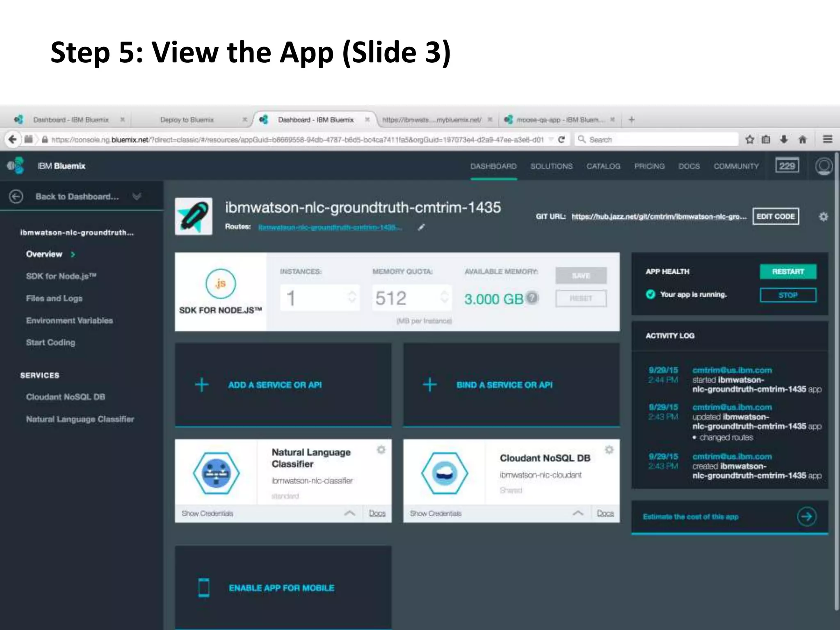The image size is (840, 630).
Task: Open the Pricing nav item
Action: click(x=649, y=166)
